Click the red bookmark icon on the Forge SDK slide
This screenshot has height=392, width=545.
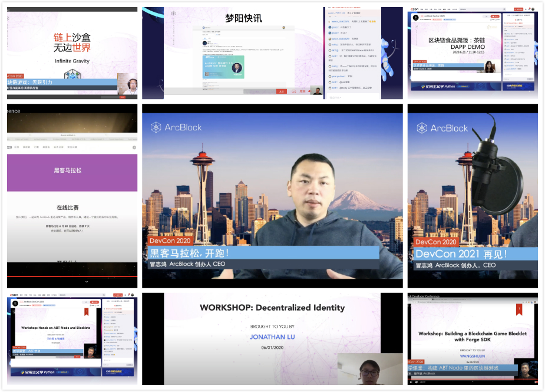[519, 309]
